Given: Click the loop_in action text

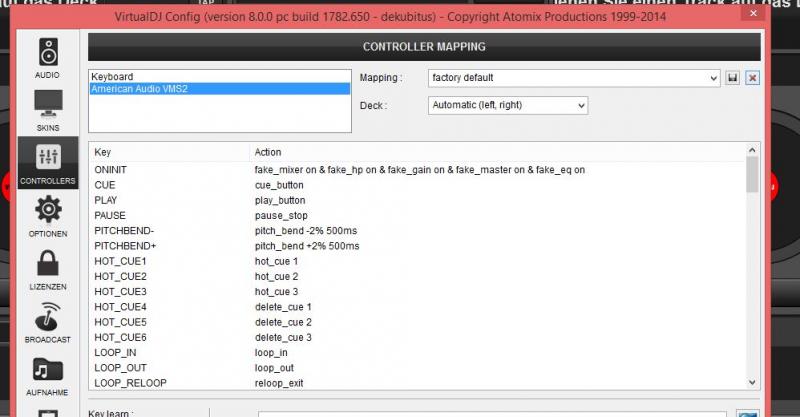Looking at the screenshot, I should (x=271, y=353).
